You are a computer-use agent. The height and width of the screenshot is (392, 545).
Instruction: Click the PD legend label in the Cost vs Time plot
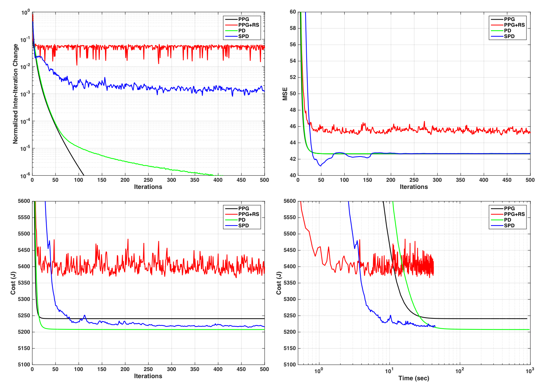507,220
